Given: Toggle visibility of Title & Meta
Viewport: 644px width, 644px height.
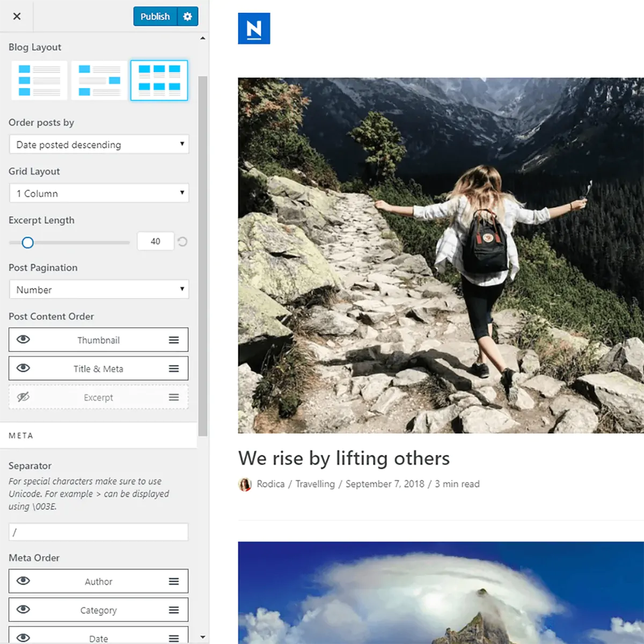Looking at the screenshot, I should coord(23,368).
